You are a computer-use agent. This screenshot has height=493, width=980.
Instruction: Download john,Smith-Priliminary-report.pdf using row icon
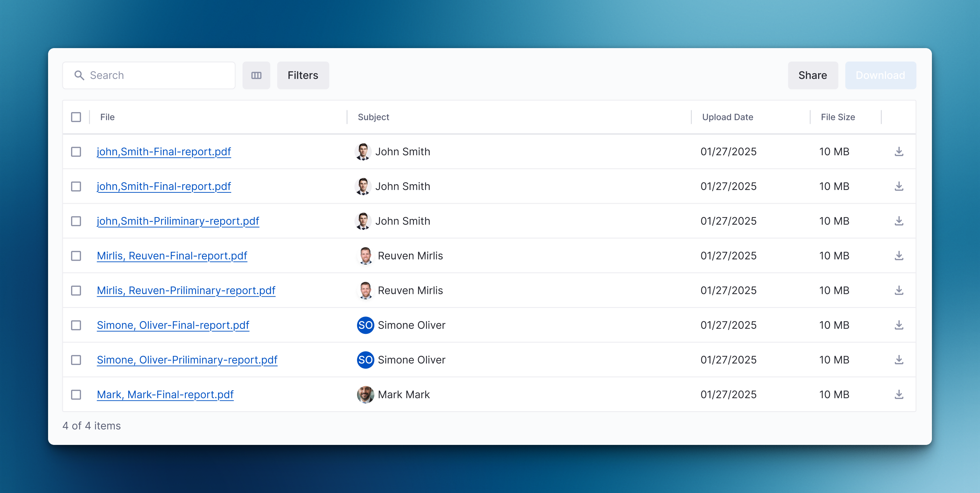point(899,221)
